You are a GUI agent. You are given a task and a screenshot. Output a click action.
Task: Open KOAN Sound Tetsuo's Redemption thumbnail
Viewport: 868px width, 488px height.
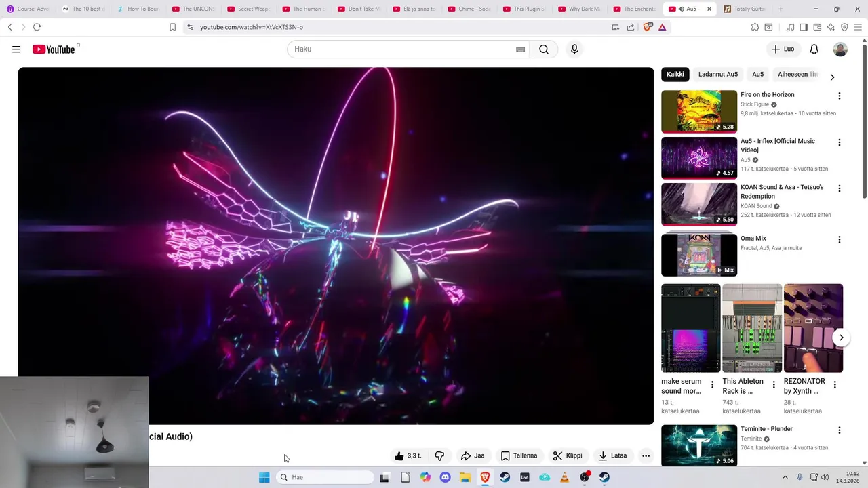(699, 204)
